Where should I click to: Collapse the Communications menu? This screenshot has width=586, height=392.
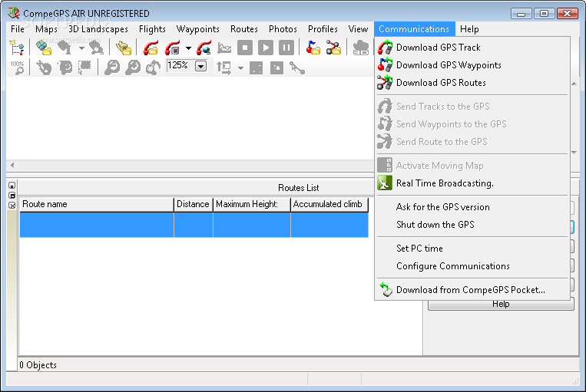(x=414, y=28)
